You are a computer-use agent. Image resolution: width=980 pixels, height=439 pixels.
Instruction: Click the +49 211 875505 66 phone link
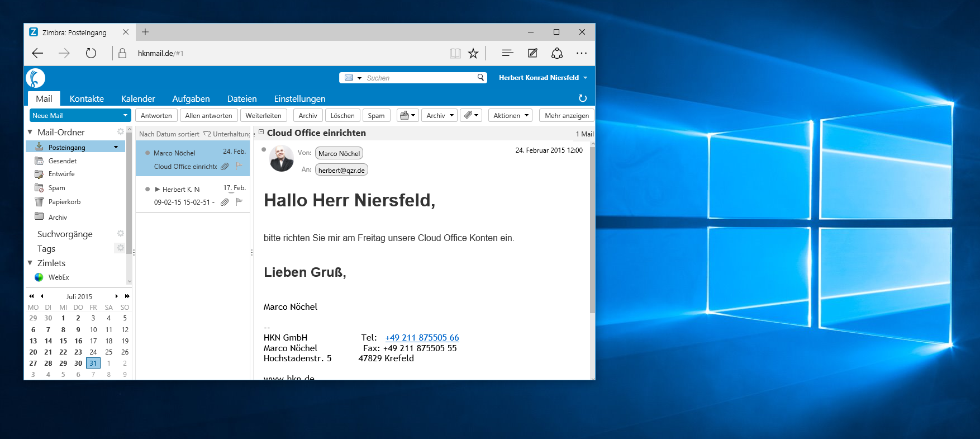pos(422,338)
